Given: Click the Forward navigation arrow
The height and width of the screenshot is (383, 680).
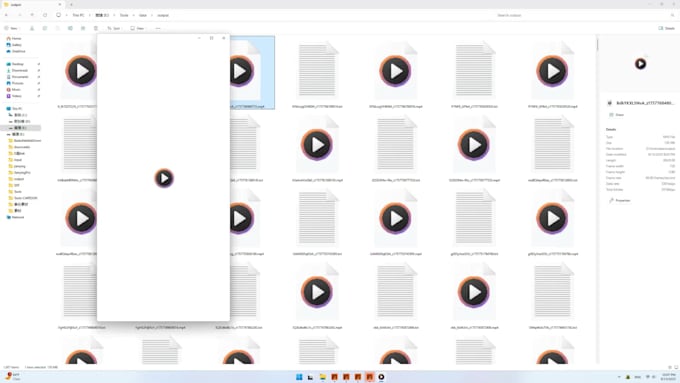Looking at the screenshot, I should pyautogui.click(x=19, y=15).
